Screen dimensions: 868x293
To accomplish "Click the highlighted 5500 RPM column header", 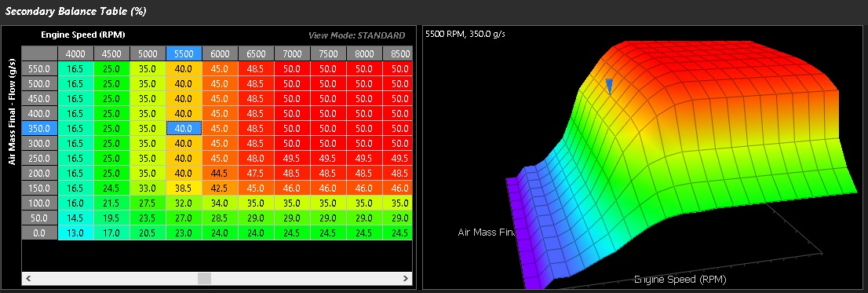I will [x=184, y=53].
